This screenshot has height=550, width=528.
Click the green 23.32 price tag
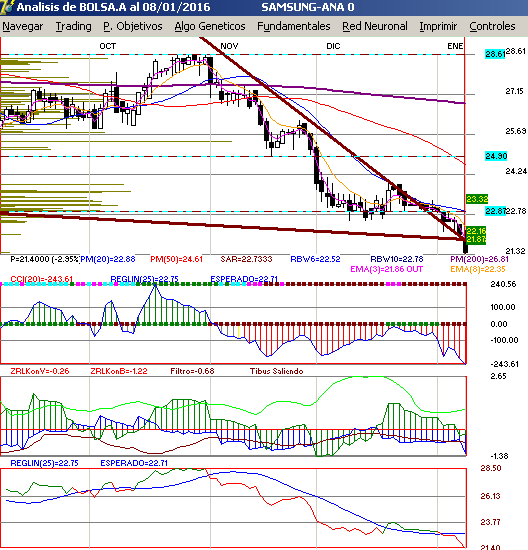[x=477, y=199]
